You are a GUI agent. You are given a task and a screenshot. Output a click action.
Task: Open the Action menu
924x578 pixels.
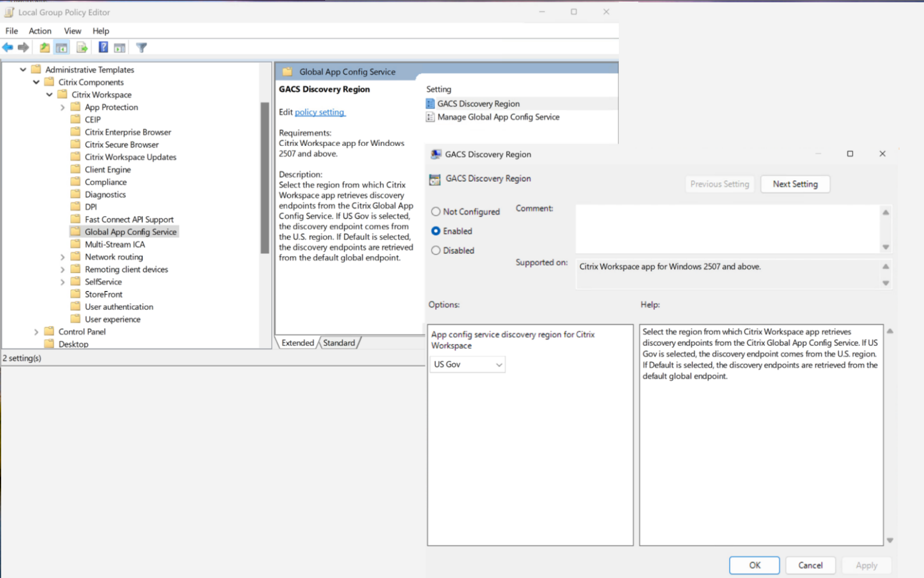click(40, 31)
